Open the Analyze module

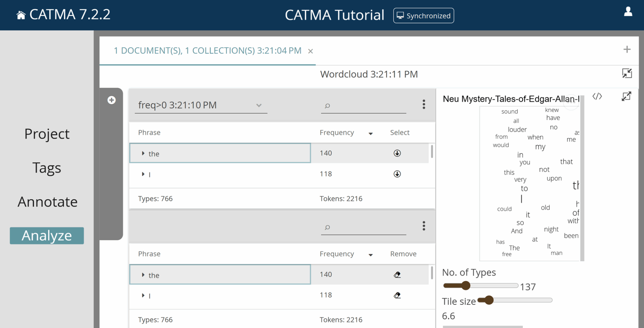(47, 236)
